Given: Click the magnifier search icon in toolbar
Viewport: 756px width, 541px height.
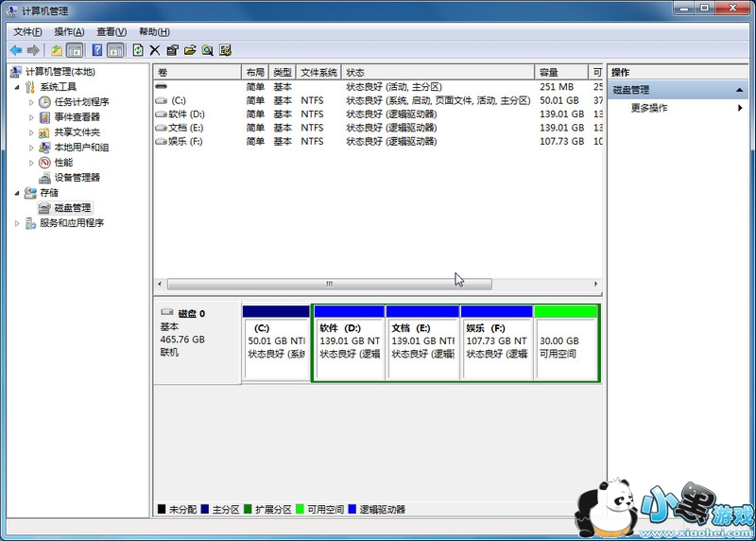Looking at the screenshot, I should [x=207, y=50].
